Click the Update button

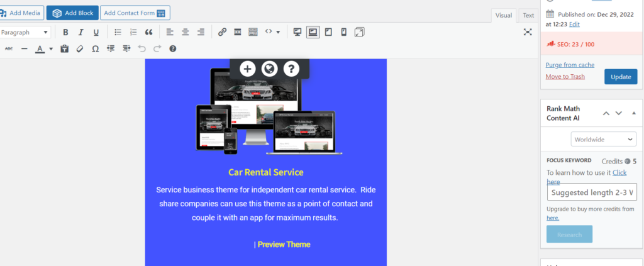click(620, 77)
